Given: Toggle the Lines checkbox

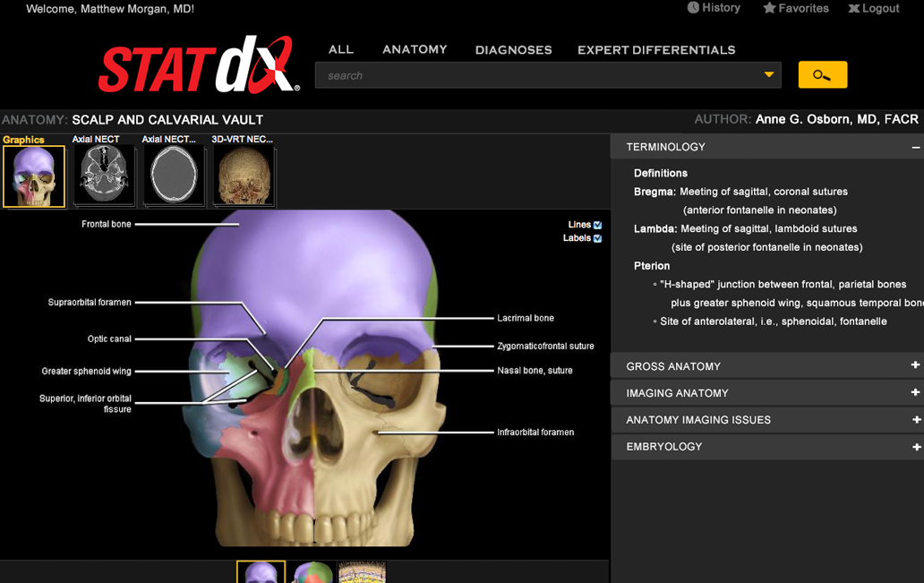Looking at the screenshot, I should (597, 225).
